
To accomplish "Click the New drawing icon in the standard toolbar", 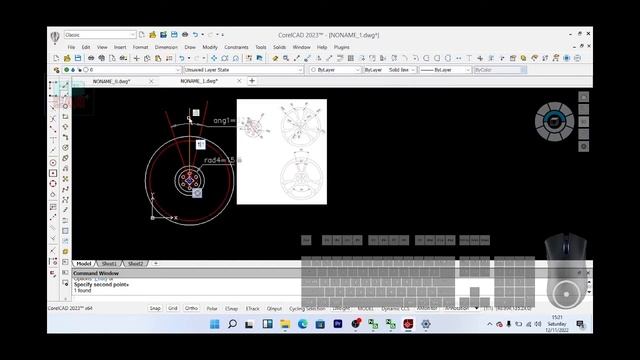I will click(56, 58).
